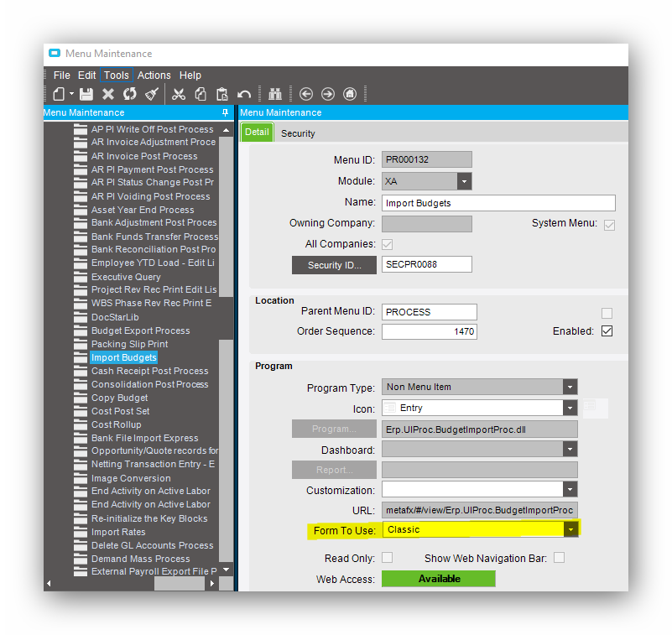Open the Module dropdown
Viewport: 672px width, 635px height.
tap(464, 181)
